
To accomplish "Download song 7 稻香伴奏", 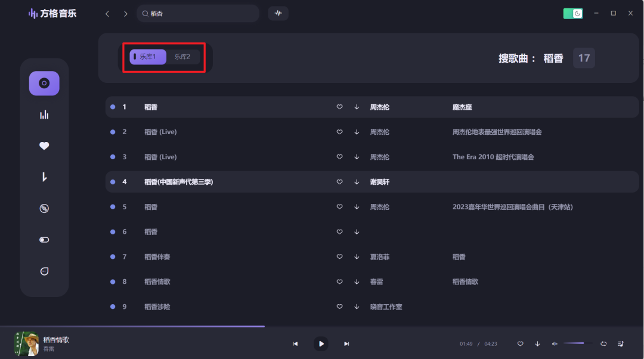I will tap(357, 256).
